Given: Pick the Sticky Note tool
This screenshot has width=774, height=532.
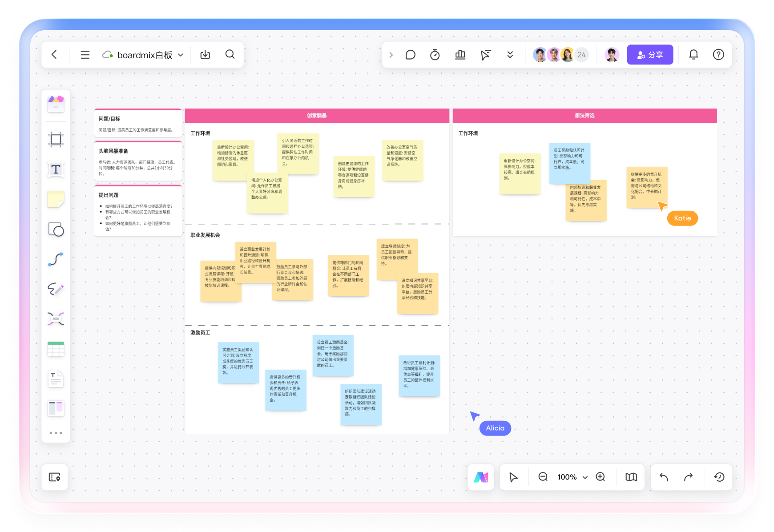Looking at the screenshot, I should point(56,200).
